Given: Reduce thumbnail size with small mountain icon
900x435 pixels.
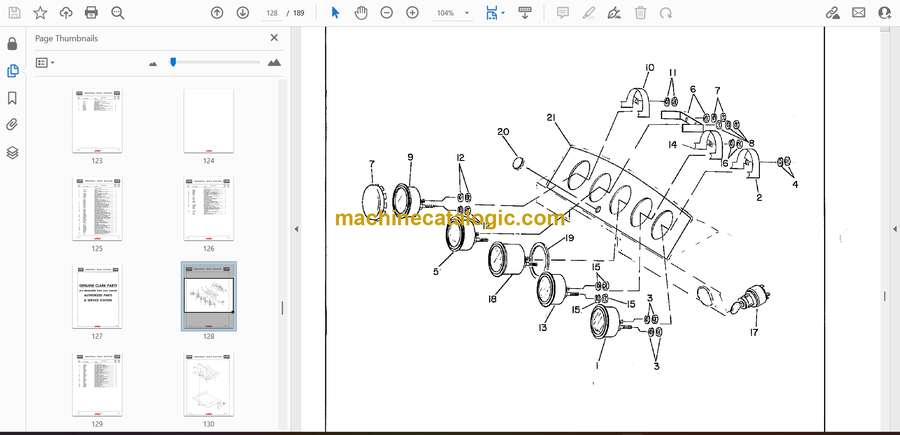Looking at the screenshot, I should point(153,64).
